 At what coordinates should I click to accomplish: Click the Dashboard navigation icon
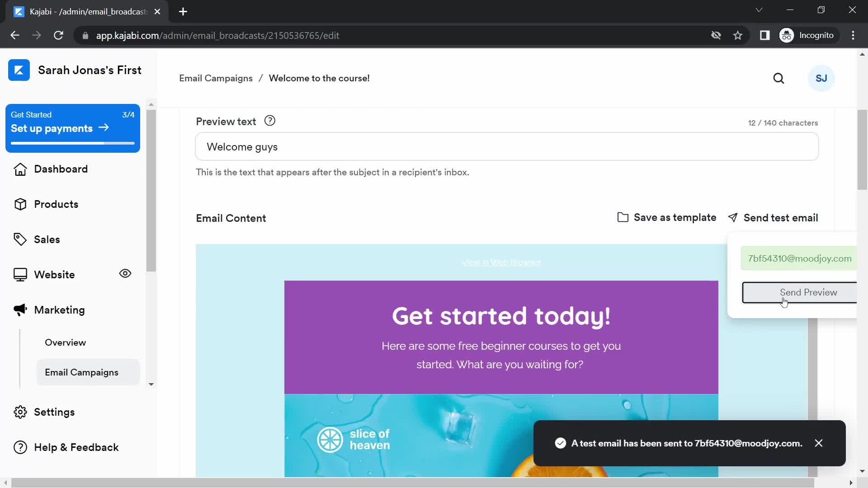pyautogui.click(x=20, y=169)
